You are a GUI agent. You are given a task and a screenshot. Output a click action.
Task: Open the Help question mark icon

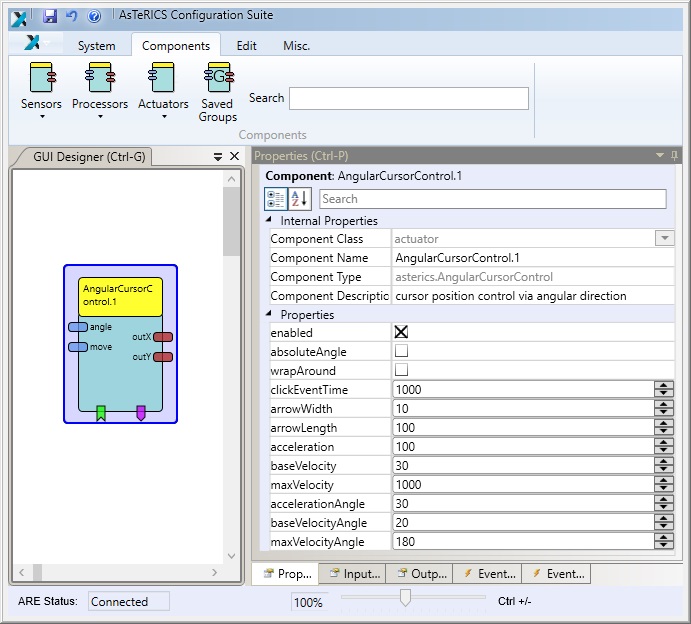pos(94,17)
